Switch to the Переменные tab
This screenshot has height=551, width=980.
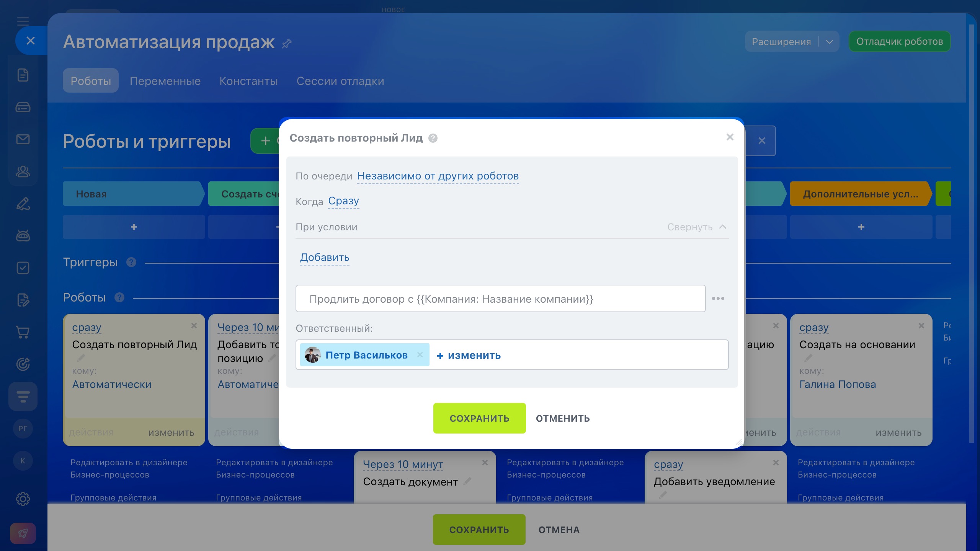tap(165, 81)
